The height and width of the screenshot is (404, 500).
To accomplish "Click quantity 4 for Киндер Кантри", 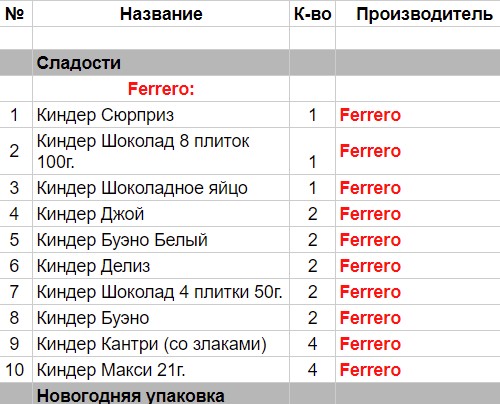I will 312,343.
